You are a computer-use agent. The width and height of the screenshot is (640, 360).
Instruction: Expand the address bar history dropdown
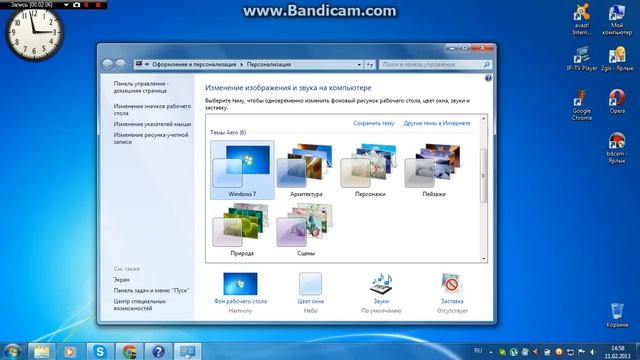[x=359, y=64]
